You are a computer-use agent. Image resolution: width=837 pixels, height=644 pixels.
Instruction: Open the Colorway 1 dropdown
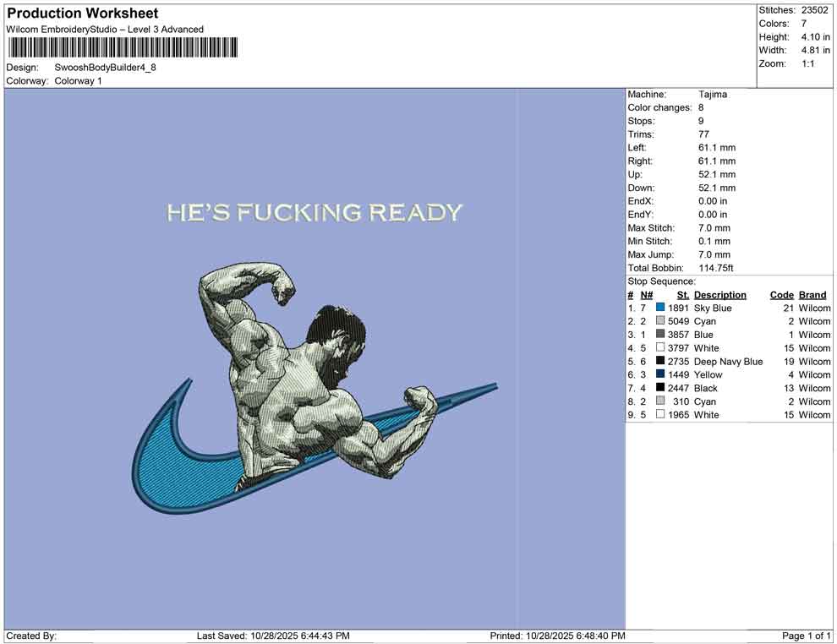point(77,82)
